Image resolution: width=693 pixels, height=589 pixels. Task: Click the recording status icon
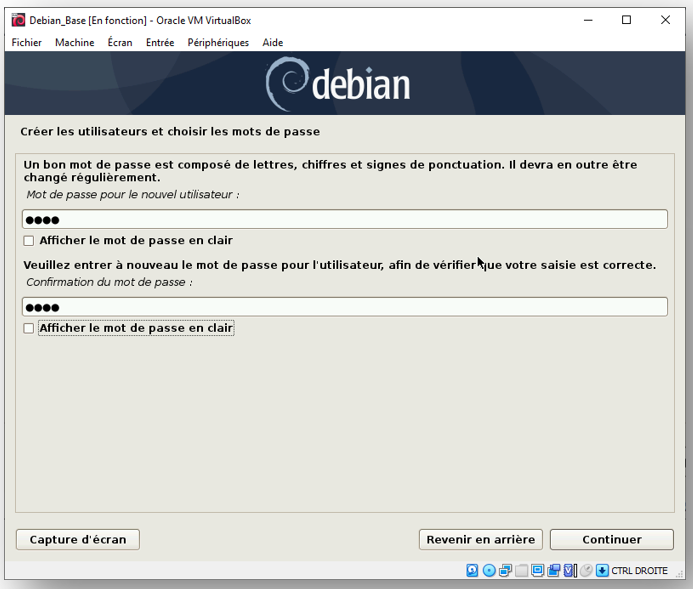click(x=554, y=570)
